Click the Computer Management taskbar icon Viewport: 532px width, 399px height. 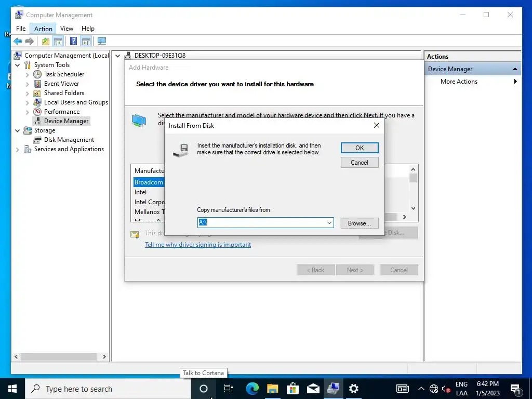point(333,389)
